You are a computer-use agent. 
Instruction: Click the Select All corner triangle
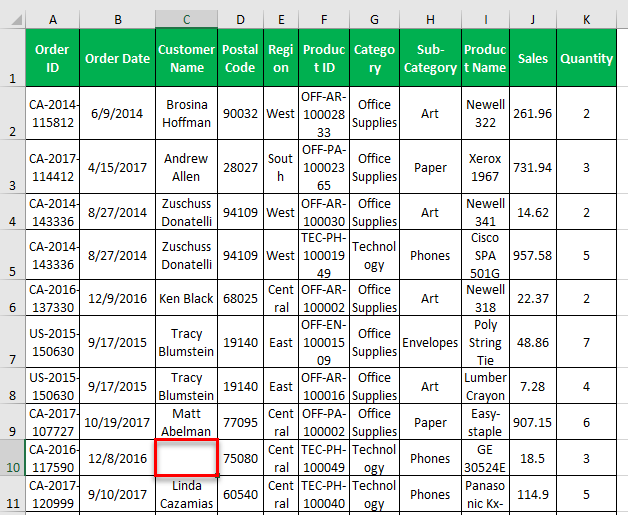(16, 19)
